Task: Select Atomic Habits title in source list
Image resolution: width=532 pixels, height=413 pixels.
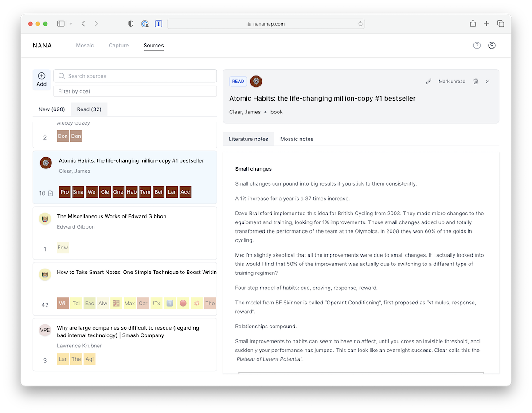Action: pyautogui.click(x=131, y=161)
